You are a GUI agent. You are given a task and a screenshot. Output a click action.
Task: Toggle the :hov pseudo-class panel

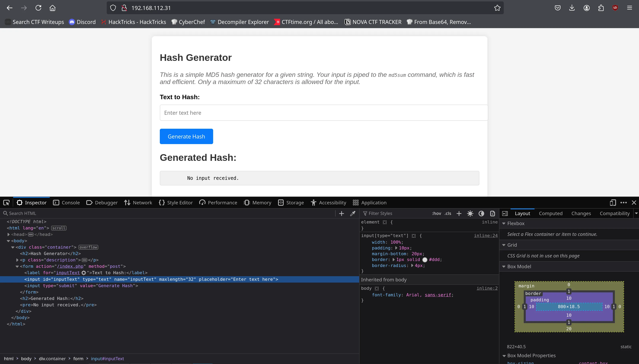437,213
